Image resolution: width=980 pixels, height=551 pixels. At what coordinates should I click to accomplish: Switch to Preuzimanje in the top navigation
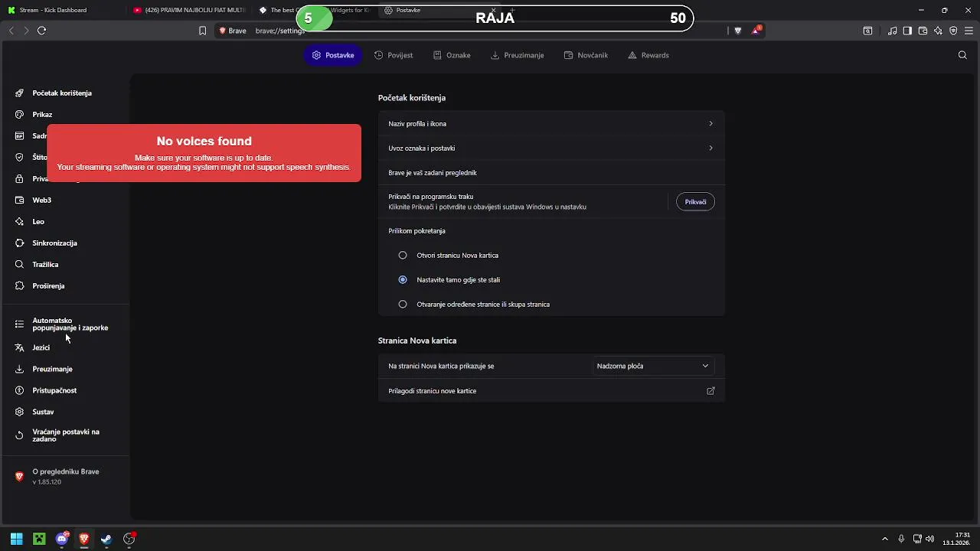tap(518, 55)
